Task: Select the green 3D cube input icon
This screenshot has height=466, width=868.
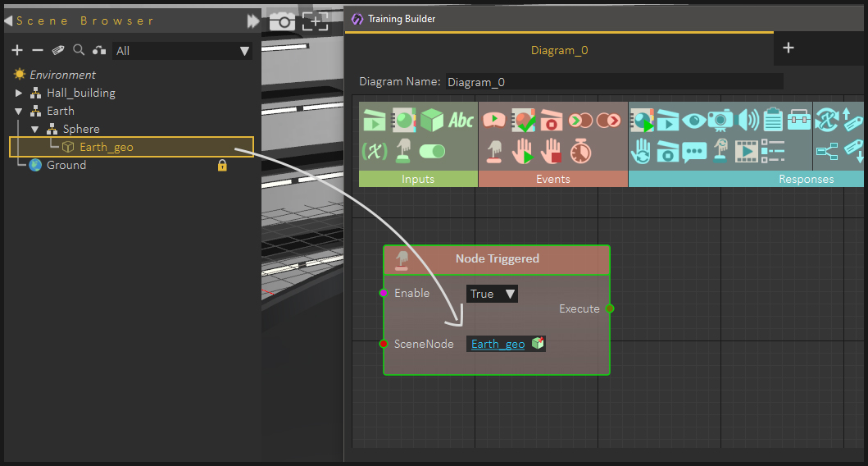Action: [432, 121]
